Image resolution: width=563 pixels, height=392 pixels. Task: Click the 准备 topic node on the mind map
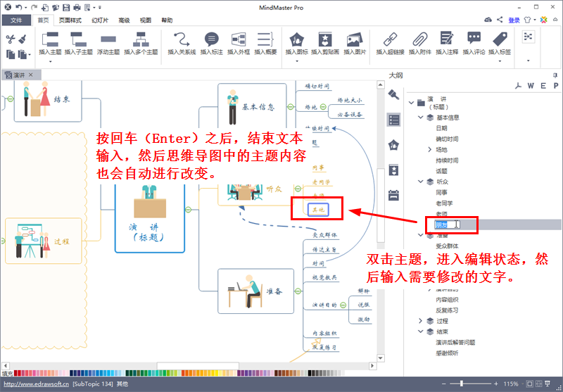[255, 291]
